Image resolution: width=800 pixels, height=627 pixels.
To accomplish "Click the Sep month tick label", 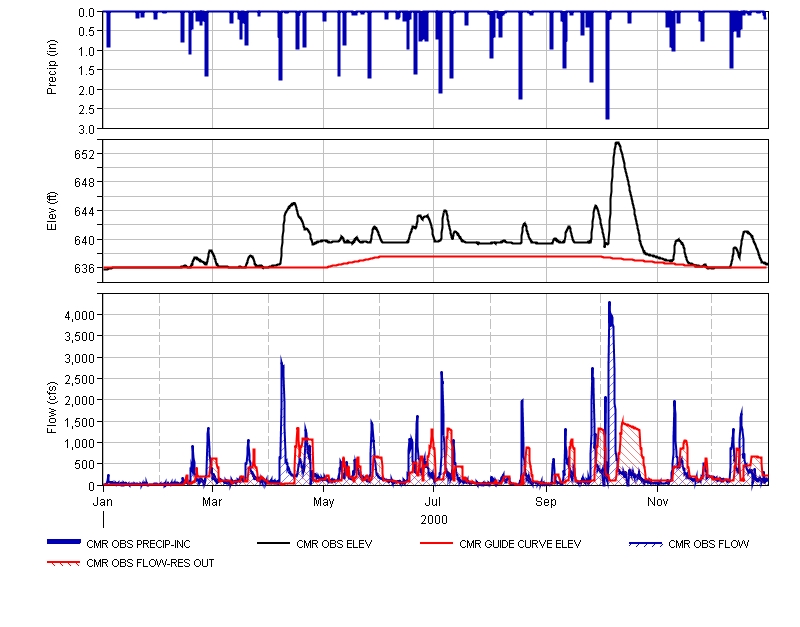I will [546, 502].
